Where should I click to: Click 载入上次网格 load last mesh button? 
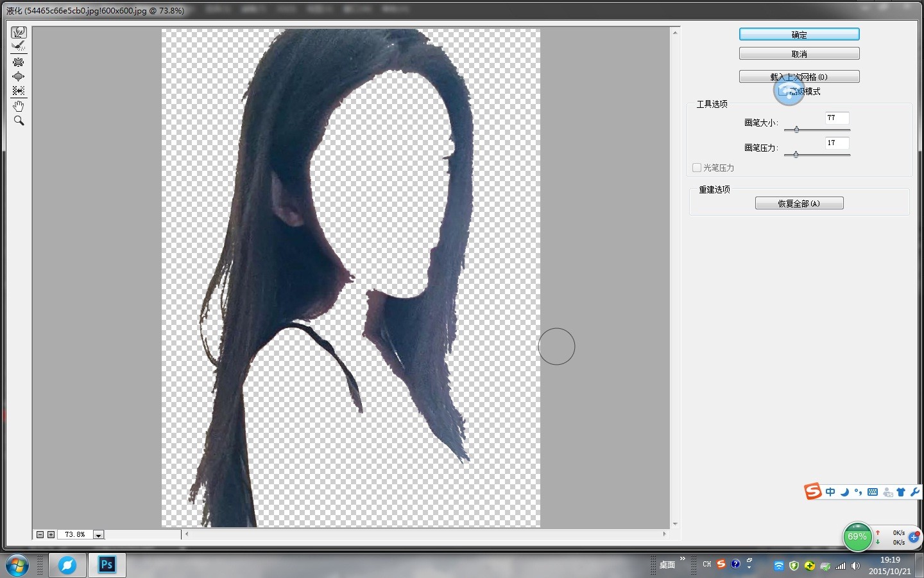coord(799,76)
